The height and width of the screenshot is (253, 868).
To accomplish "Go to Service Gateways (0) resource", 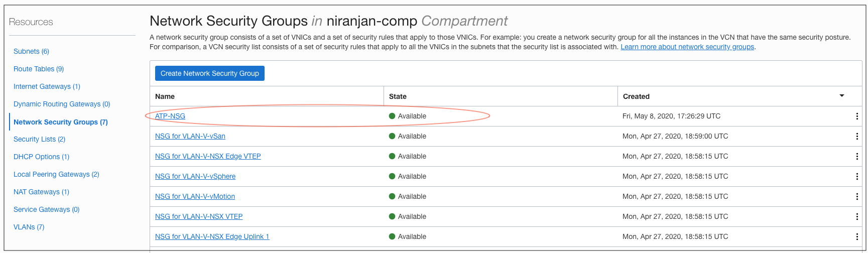I will tap(46, 209).
